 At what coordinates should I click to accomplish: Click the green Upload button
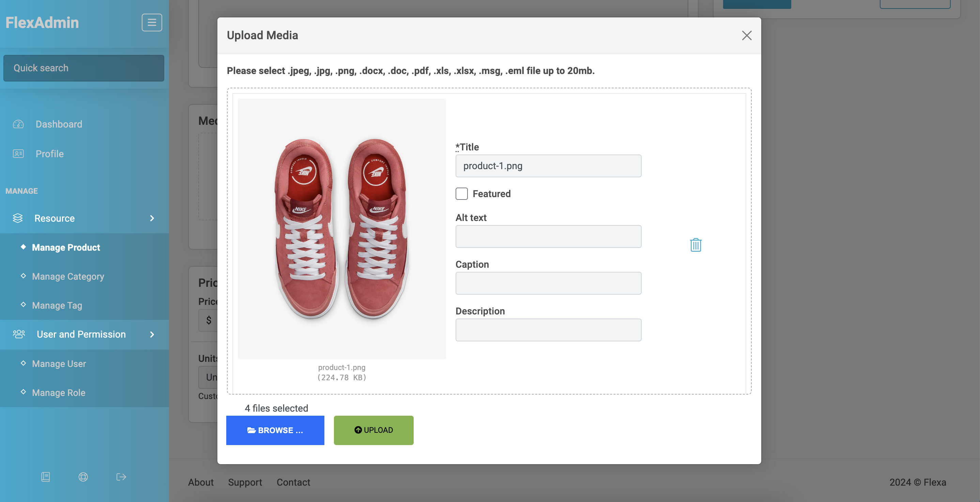[x=373, y=430]
